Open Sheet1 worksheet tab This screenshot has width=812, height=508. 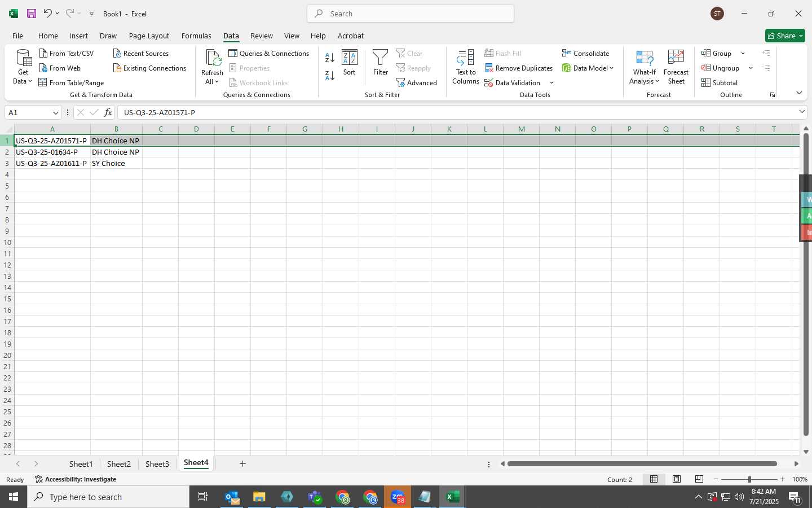coord(81,464)
